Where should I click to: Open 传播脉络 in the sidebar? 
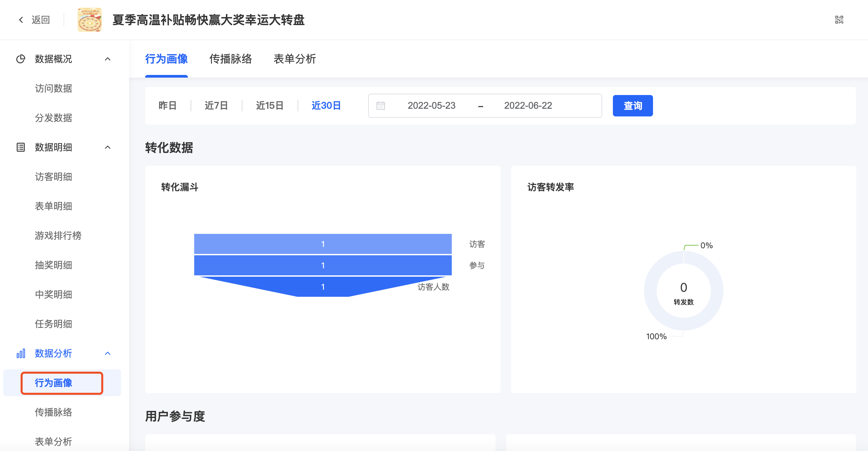[x=53, y=412]
